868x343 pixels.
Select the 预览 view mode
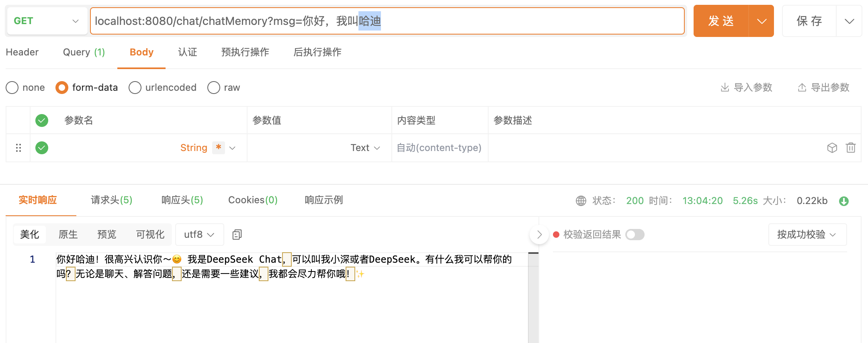point(107,235)
